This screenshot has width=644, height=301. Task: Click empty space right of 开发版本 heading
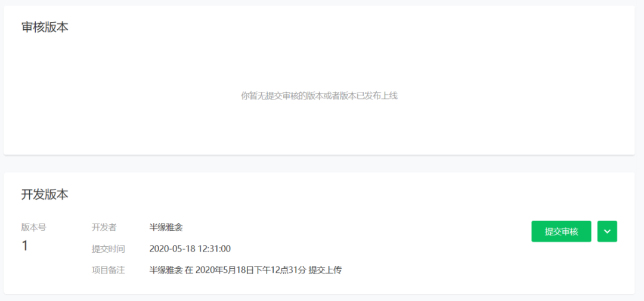coord(349,195)
